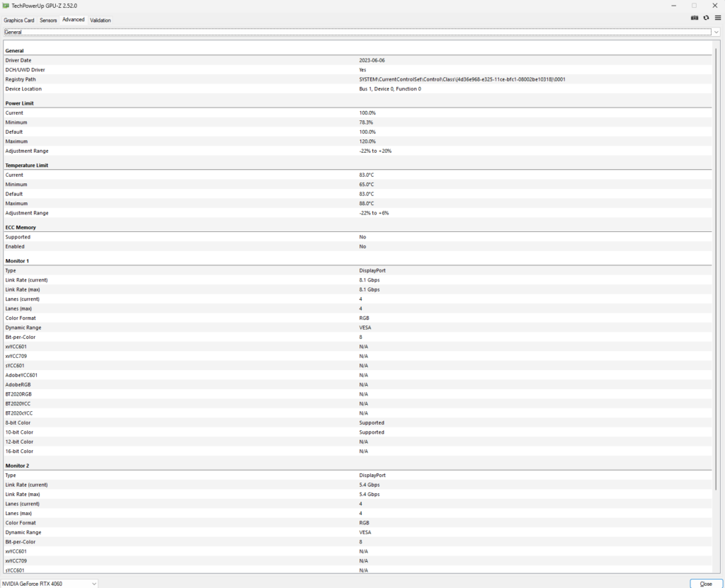This screenshot has width=725, height=588.
Task: Click the Power Limit section header
Action: click(x=19, y=103)
